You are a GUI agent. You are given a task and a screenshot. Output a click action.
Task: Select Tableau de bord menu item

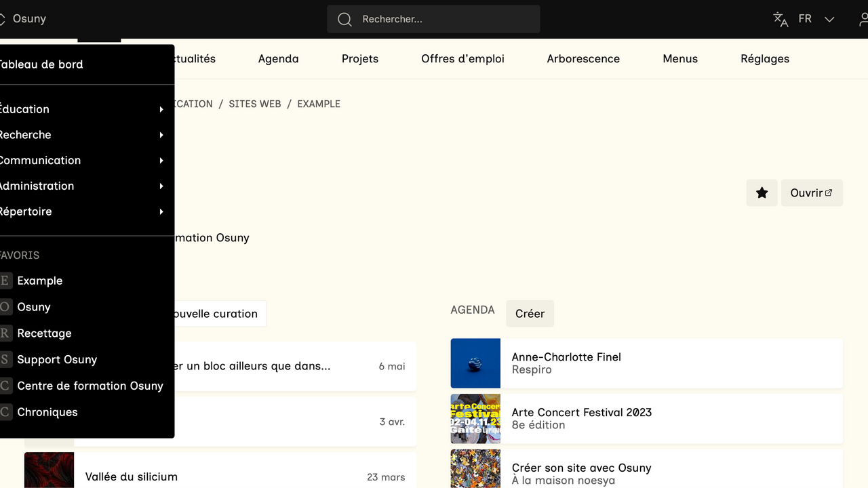[41, 64]
